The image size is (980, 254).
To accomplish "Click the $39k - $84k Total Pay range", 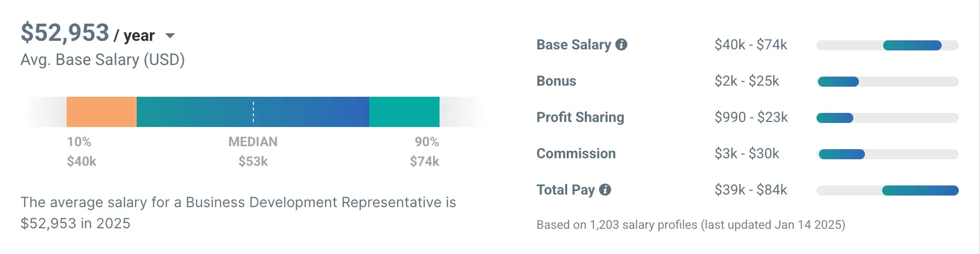I will pyautogui.click(x=750, y=190).
